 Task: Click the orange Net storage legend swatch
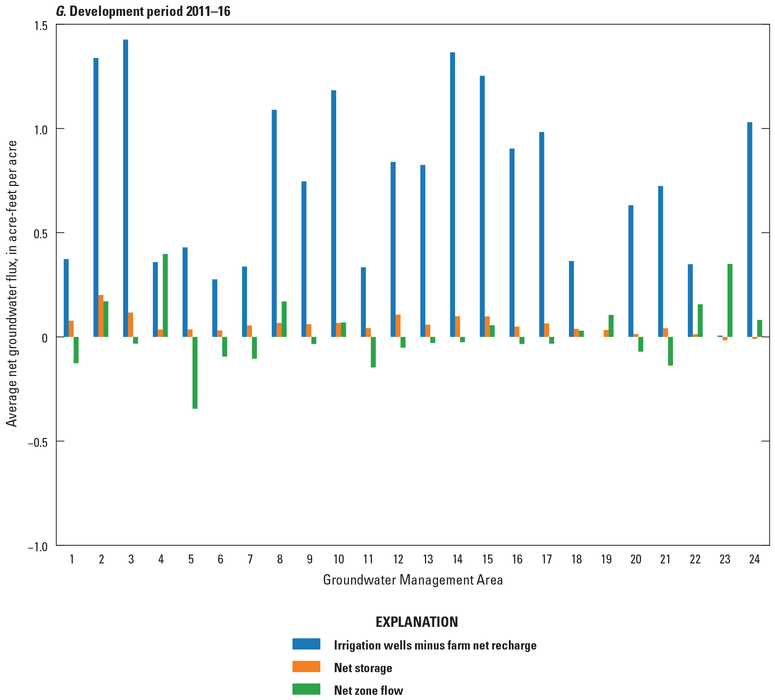click(x=306, y=667)
